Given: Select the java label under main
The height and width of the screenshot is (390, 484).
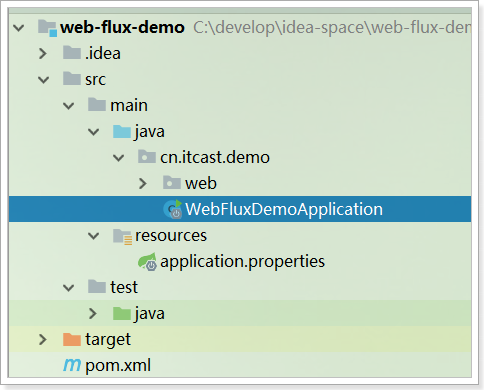Looking at the screenshot, I should [x=150, y=132].
